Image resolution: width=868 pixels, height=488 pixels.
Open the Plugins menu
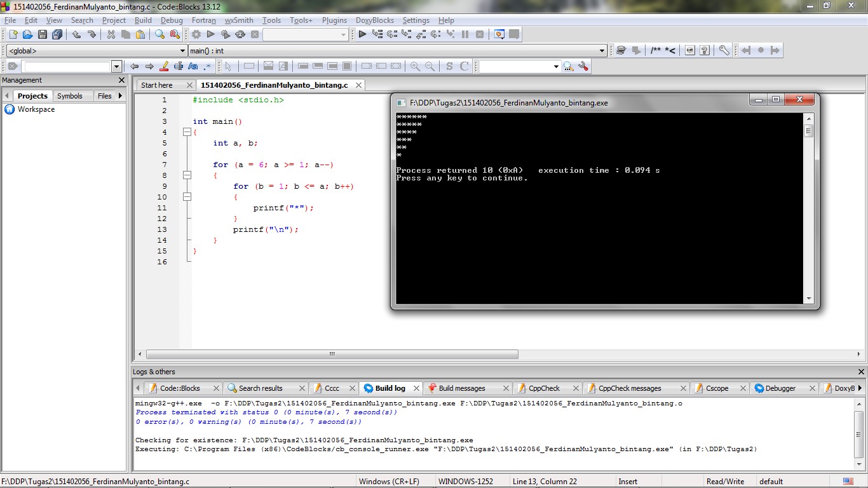point(334,20)
